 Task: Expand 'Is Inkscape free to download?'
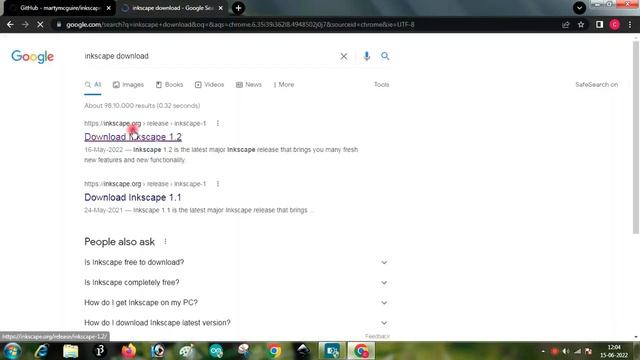click(236, 262)
